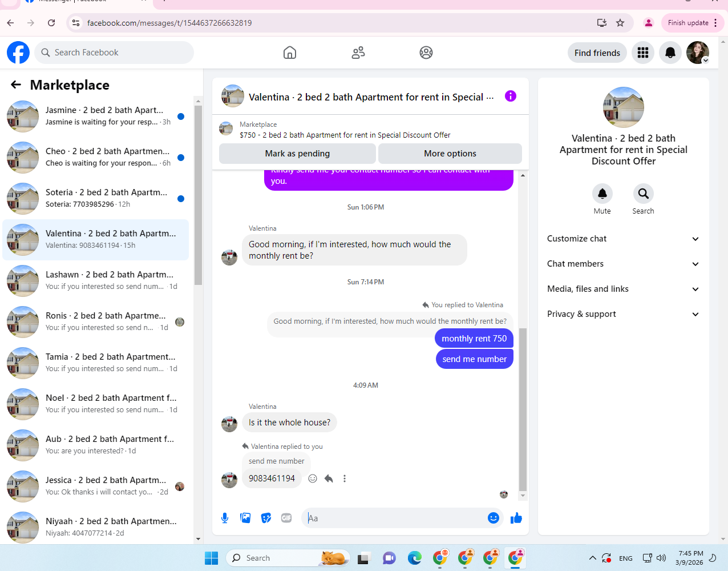Open the ENG language indicator
This screenshot has width=728, height=571.
click(626, 558)
